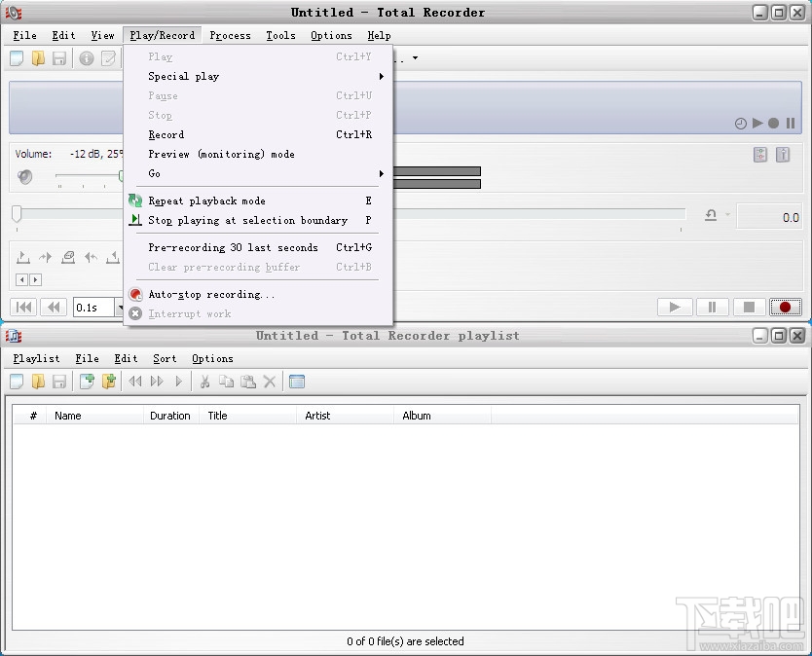Click the Pause icon in the transport controls
Screen dimensions: 812x656
712,307
